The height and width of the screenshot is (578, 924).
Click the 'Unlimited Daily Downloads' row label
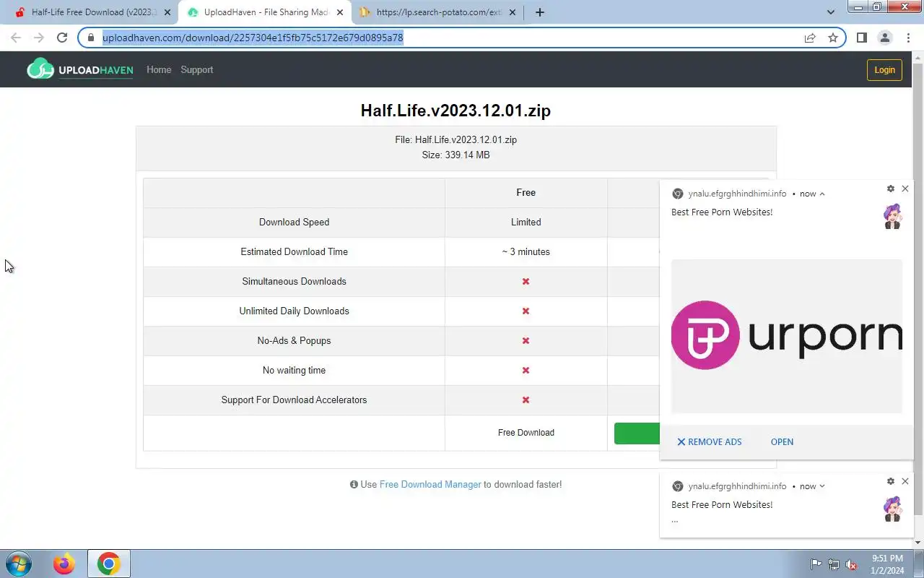click(x=294, y=311)
